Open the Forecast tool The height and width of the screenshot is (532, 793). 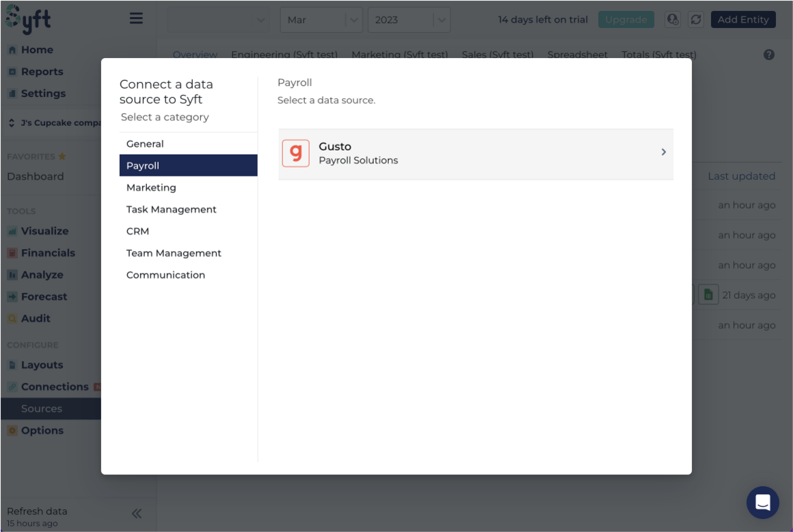click(x=44, y=296)
